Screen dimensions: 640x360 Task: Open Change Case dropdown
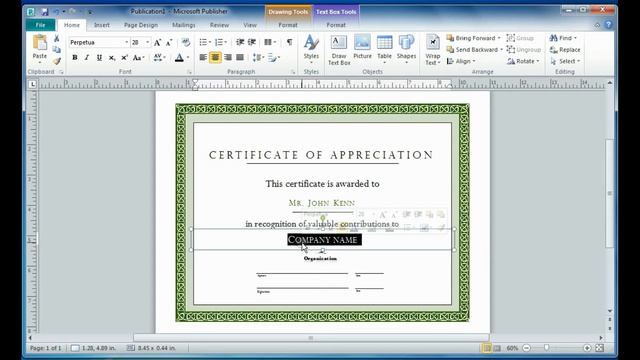click(139, 58)
